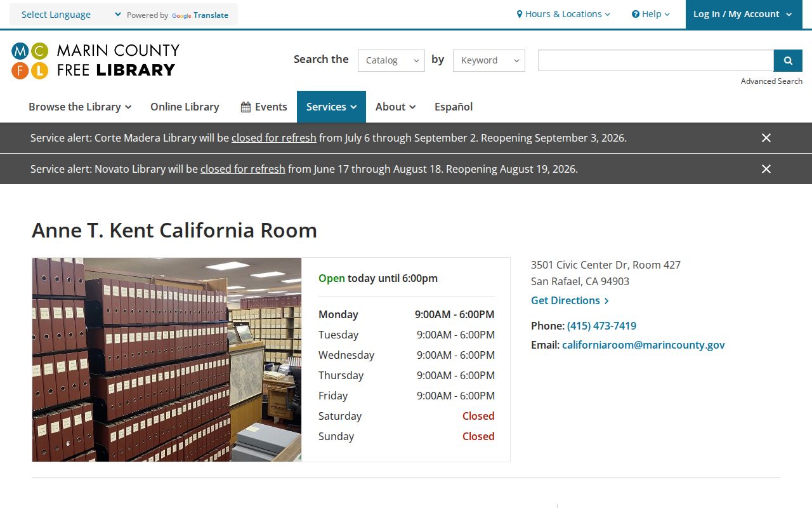Expand the Services menu
The height and width of the screenshot is (508, 812).
(x=331, y=107)
